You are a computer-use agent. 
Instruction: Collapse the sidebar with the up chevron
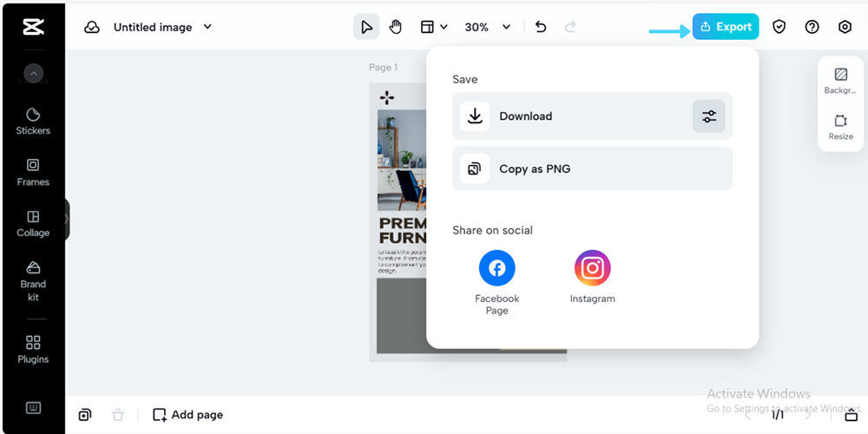[x=33, y=75]
